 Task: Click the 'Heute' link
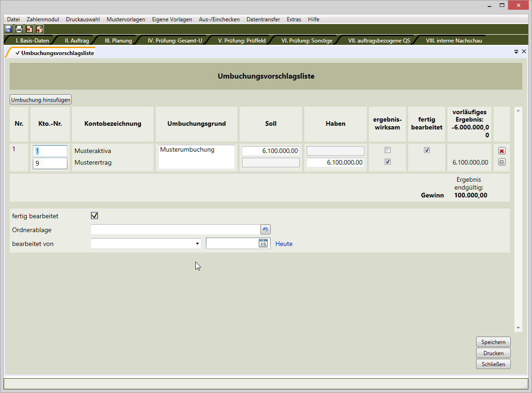(284, 244)
